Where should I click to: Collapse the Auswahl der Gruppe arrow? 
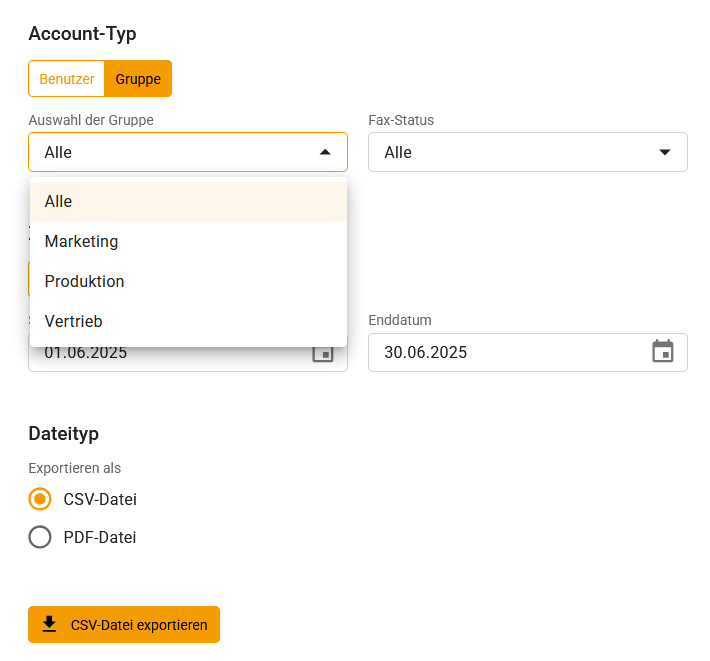coord(324,152)
